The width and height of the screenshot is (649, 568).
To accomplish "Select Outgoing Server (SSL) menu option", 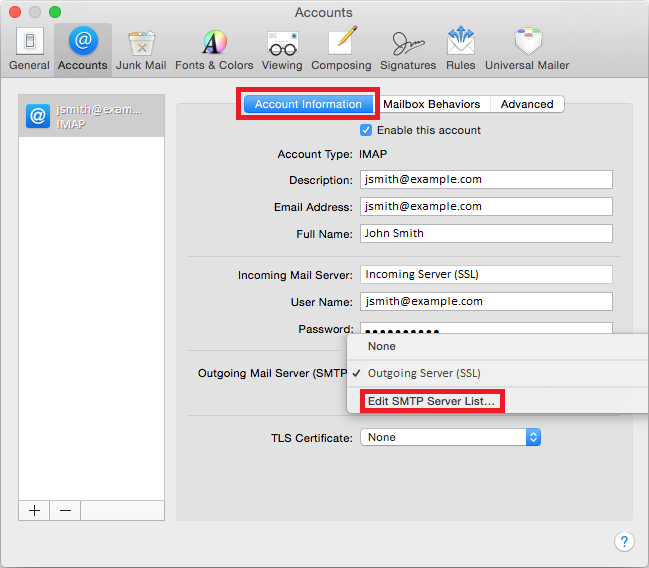I will tap(424, 373).
